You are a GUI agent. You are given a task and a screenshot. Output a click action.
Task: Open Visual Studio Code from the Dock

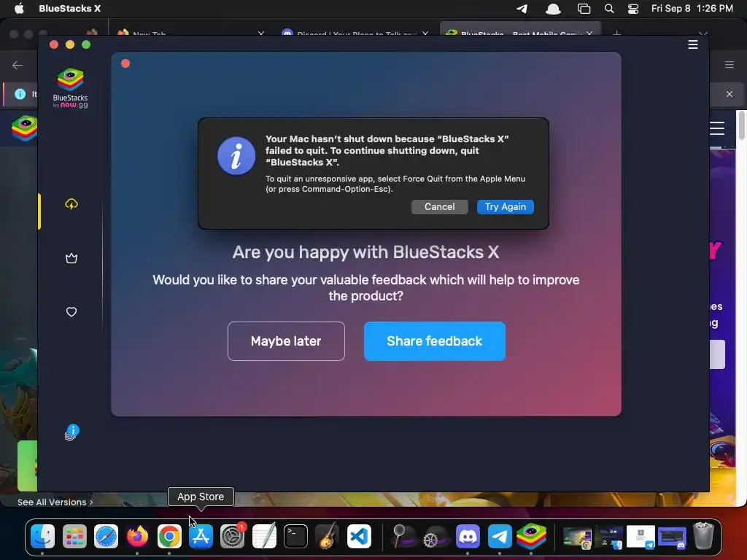click(x=359, y=537)
